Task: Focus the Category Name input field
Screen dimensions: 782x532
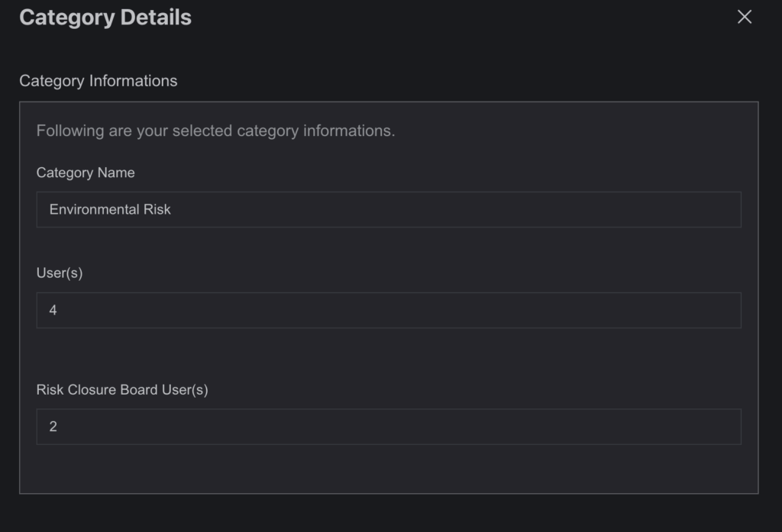Action: [x=389, y=209]
